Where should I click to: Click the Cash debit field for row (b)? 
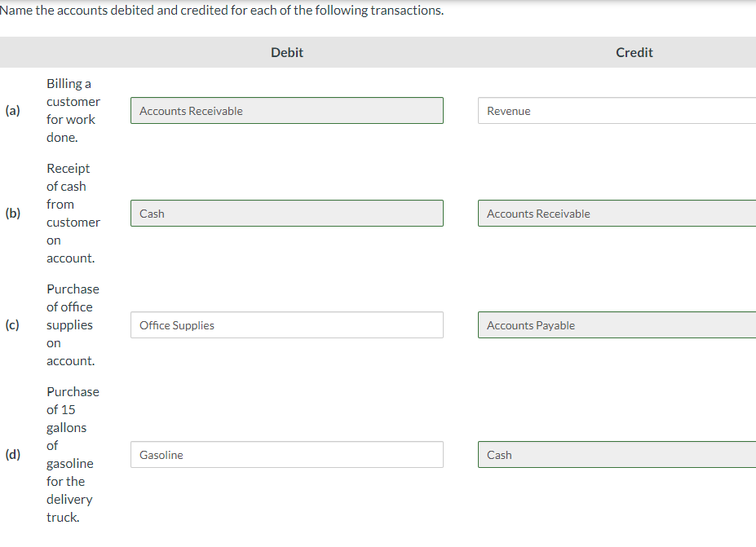coord(287,213)
